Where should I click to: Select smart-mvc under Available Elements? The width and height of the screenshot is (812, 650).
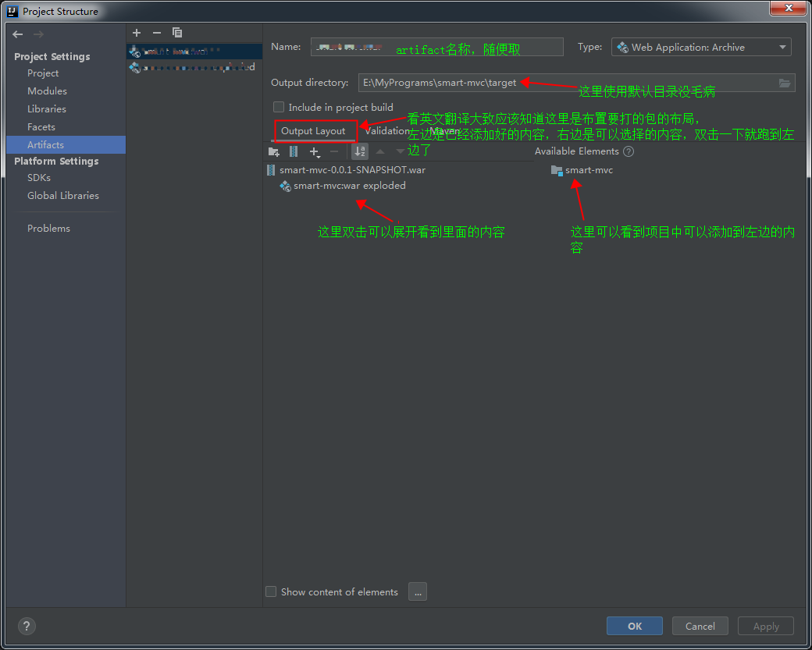[x=588, y=169]
